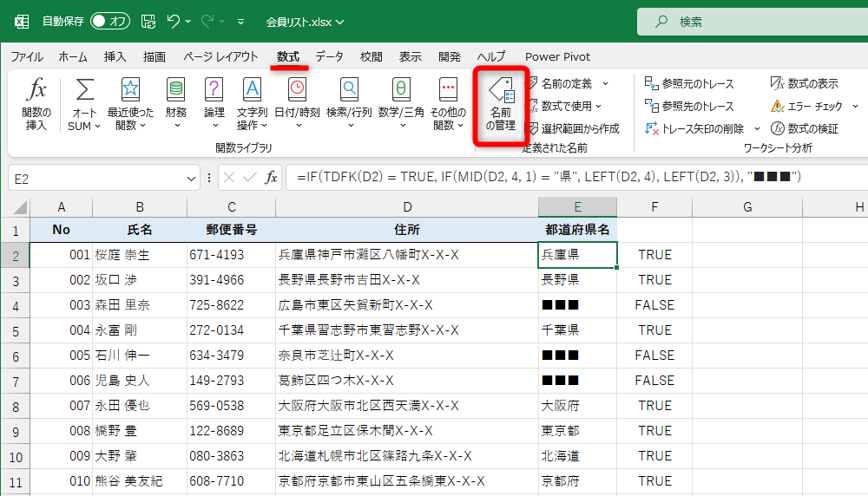Viewport: 868px width, 496px height.
Task: Click the 都道府県名 header cell
Action: pos(577,230)
